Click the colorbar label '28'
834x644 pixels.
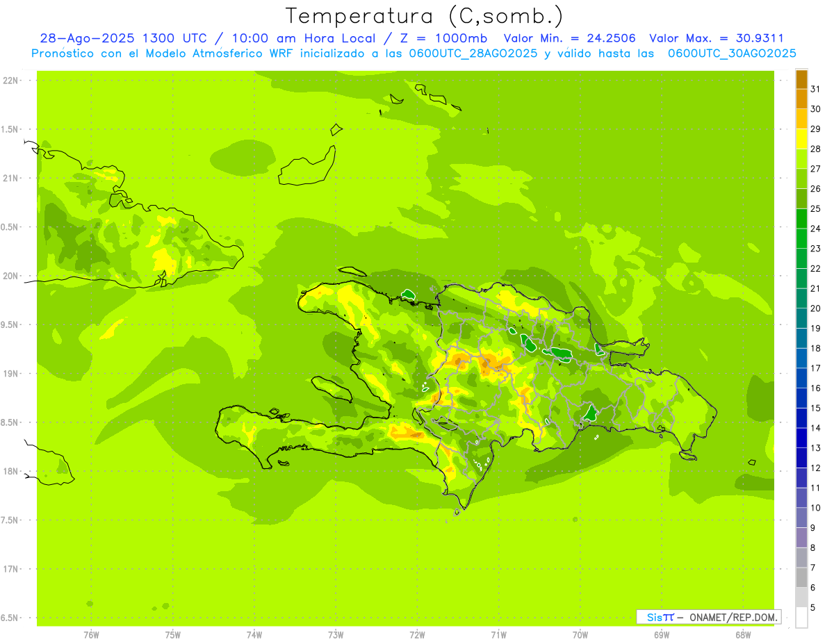click(x=816, y=149)
